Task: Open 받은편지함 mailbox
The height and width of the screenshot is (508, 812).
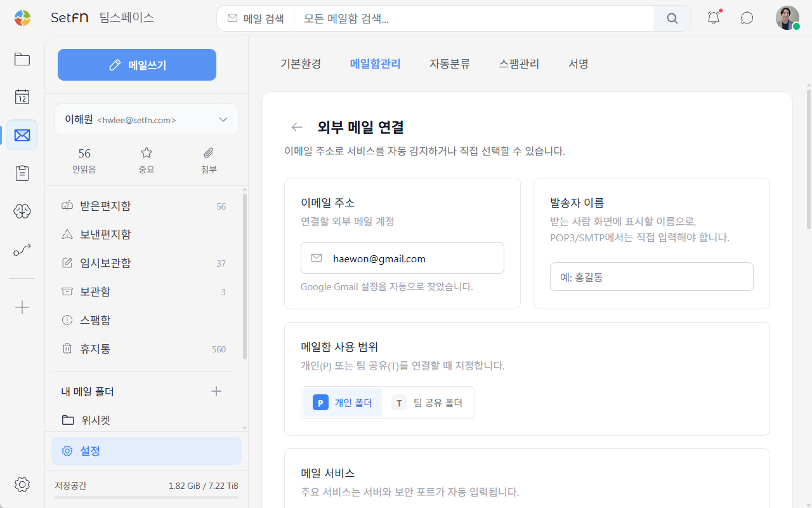Action: point(143,206)
